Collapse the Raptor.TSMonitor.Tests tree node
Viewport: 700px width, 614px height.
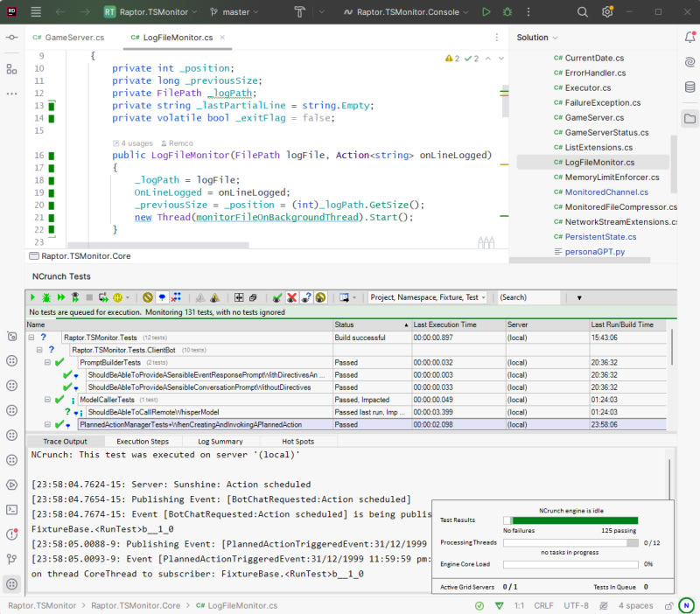tap(31, 338)
